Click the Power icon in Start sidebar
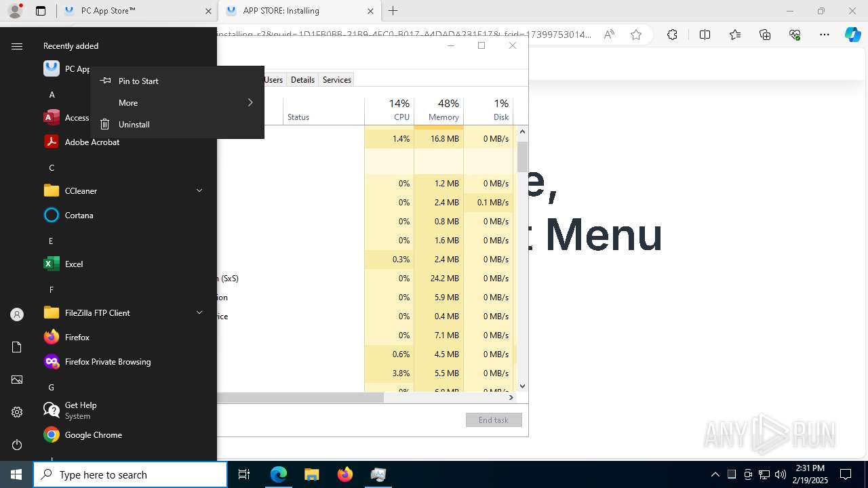Viewport: 868px width, 488px height. click(x=17, y=445)
